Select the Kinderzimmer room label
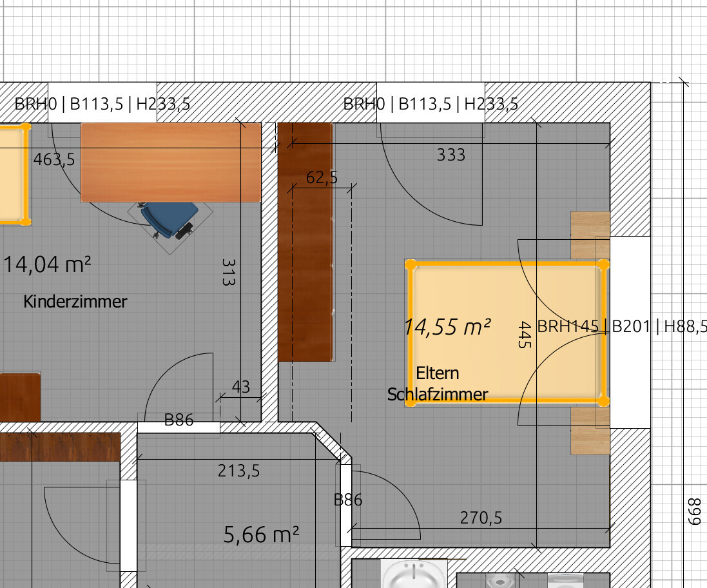This screenshot has height=588, width=707. 75,301
